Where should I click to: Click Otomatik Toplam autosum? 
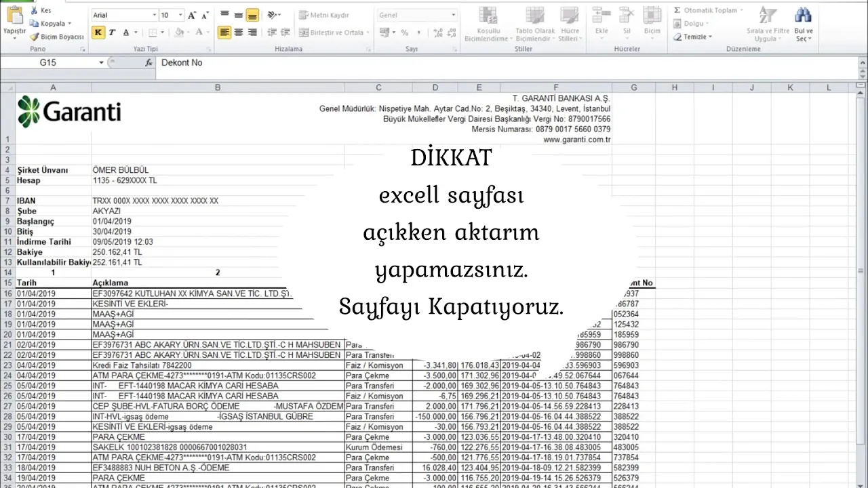click(705, 10)
